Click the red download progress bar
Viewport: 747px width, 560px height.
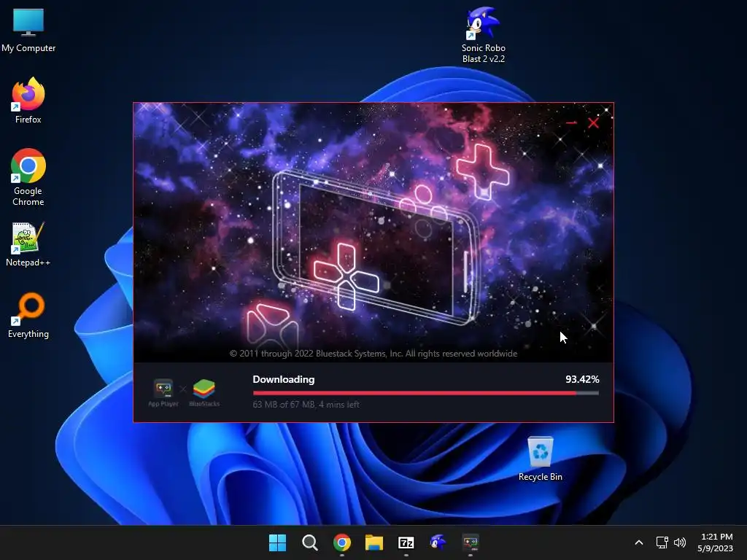pyautogui.click(x=425, y=393)
